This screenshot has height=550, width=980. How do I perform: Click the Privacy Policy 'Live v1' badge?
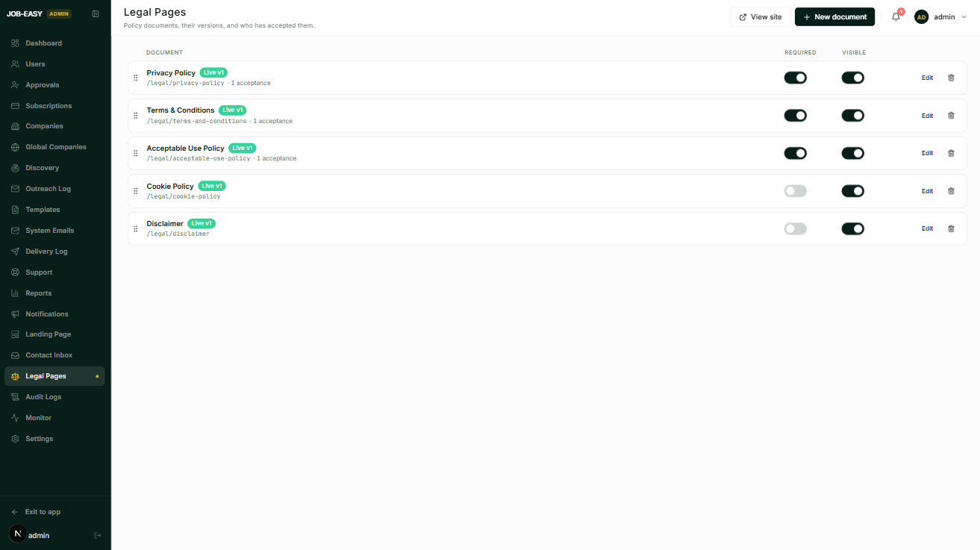[x=213, y=72]
